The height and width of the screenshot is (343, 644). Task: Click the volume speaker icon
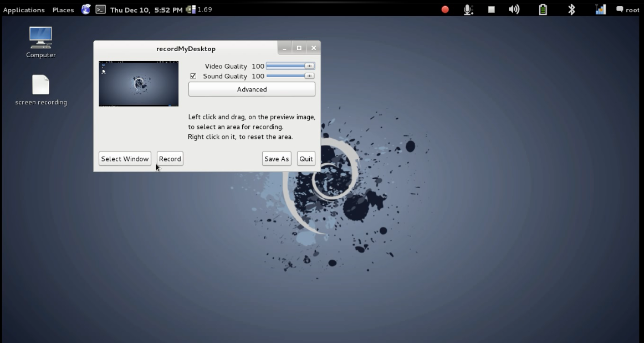pos(514,9)
